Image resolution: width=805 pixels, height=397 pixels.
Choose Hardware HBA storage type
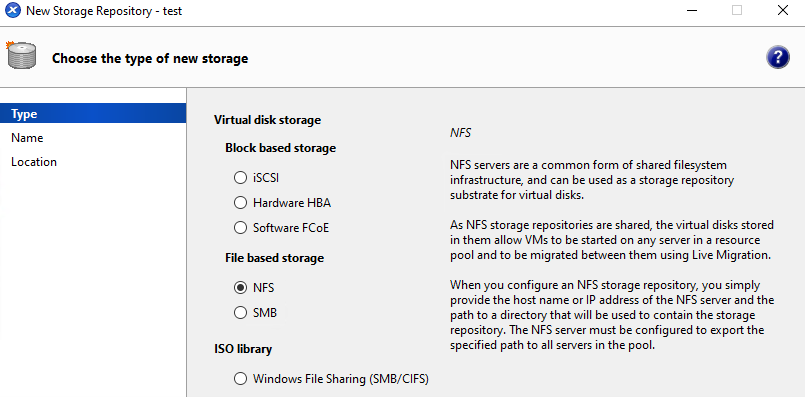(x=240, y=203)
